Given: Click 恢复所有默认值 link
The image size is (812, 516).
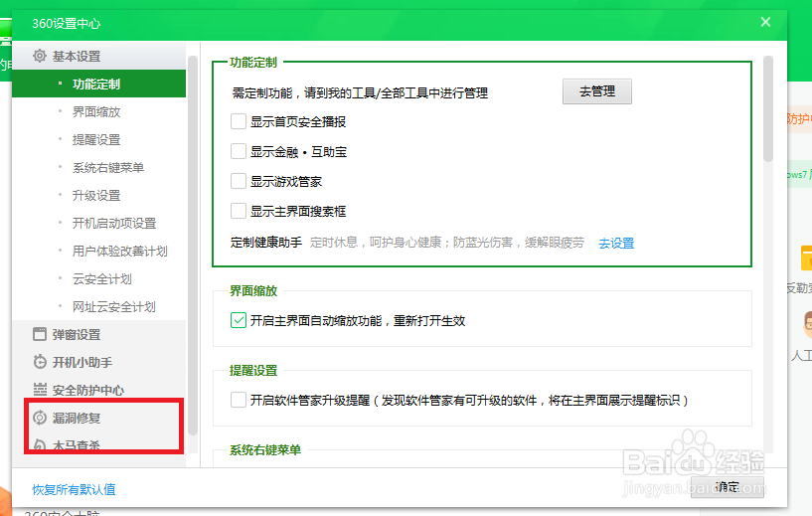Looking at the screenshot, I should [74, 489].
